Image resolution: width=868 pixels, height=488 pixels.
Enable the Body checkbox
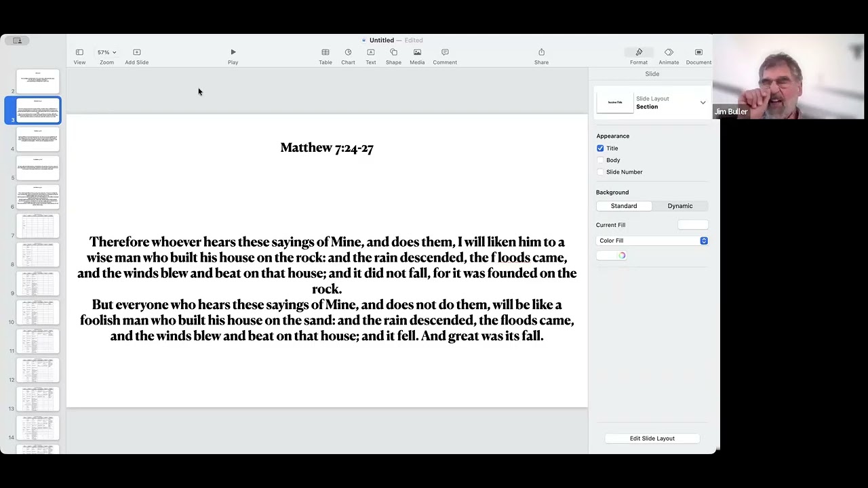[600, 161]
